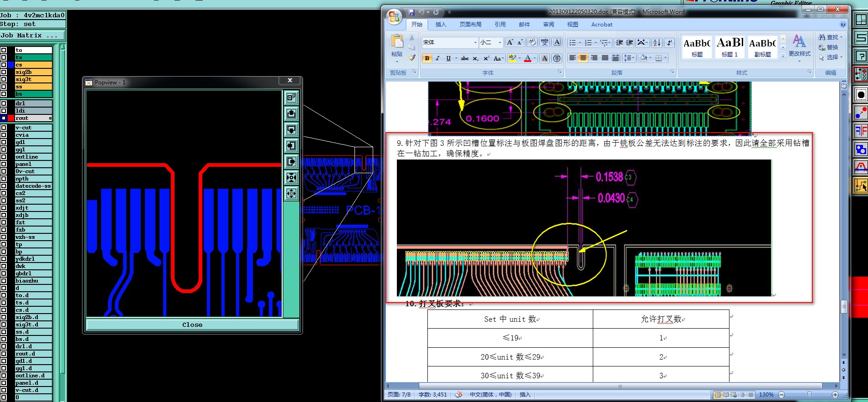
Task: Click the Format Painter brush icon
Action: [412, 58]
